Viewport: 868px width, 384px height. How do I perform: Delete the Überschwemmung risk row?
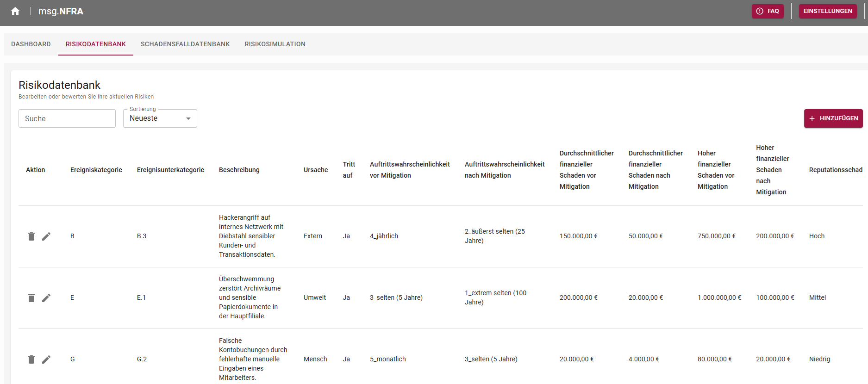31,298
